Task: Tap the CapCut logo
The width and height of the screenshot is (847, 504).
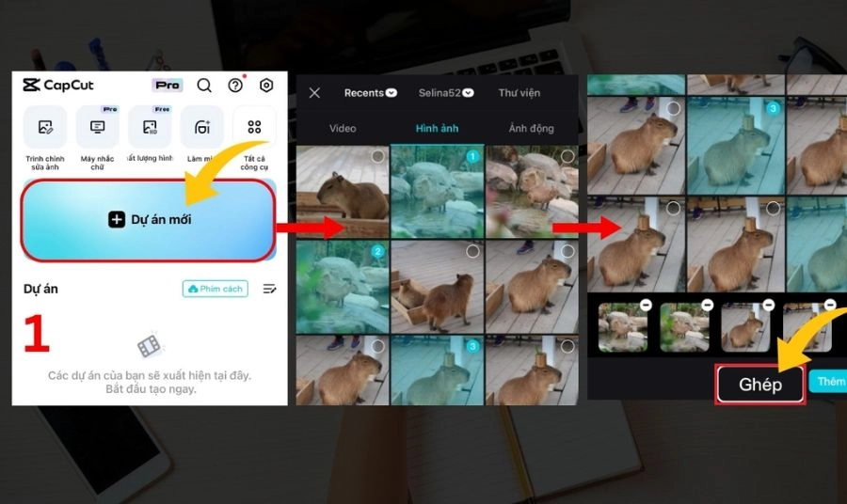Action: (58, 86)
